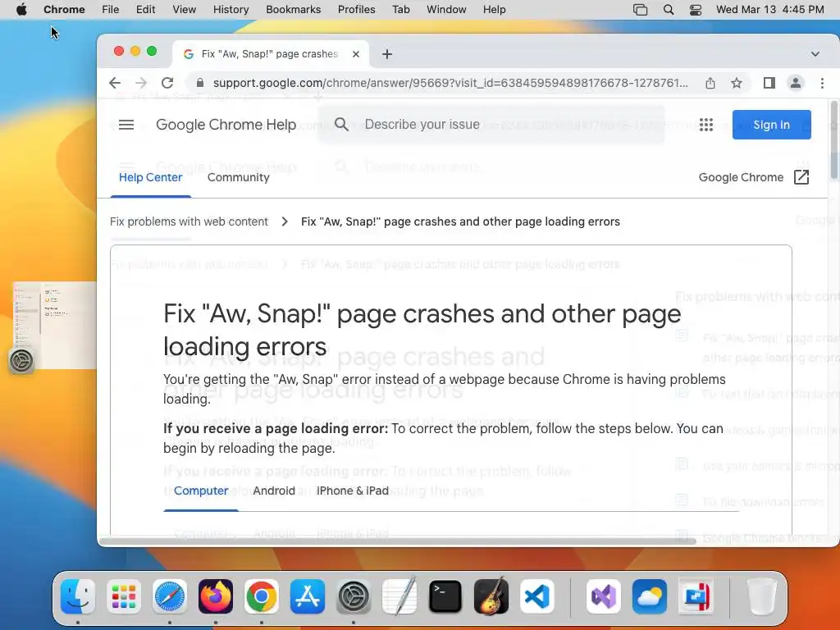Screen dimensions: 840x630
Task: Open the hamburger main menu in Help
Action: coord(126,125)
